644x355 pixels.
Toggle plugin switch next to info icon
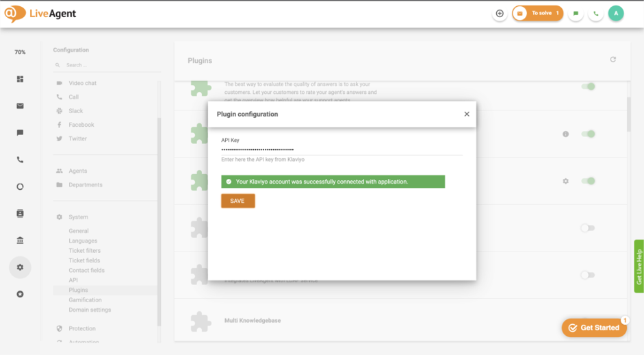[588, 134]
